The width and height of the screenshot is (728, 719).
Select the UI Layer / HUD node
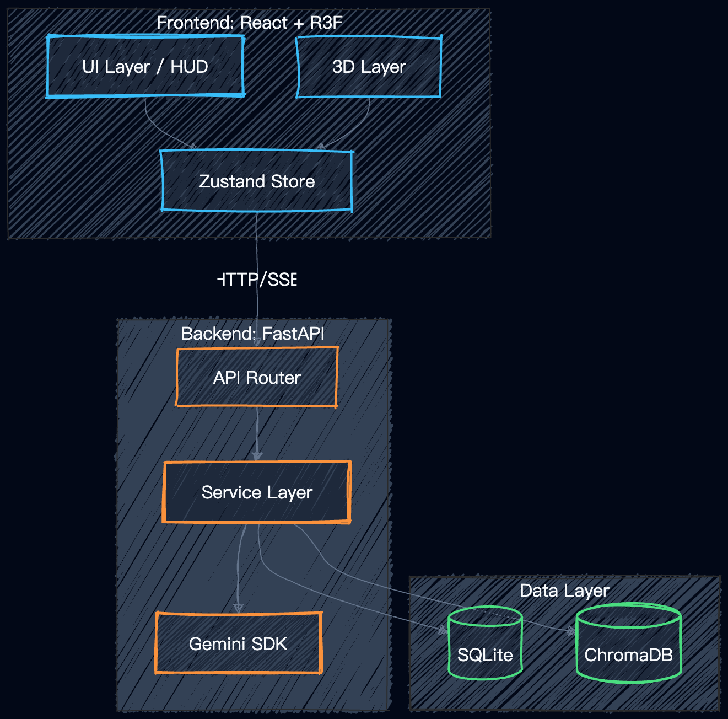(x=145, y=67)
